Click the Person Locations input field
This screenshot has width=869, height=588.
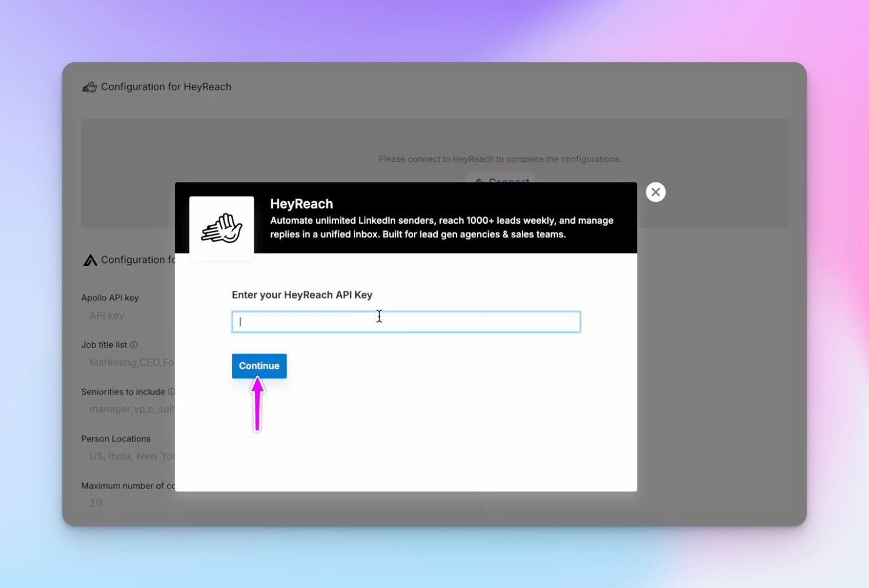128,456
